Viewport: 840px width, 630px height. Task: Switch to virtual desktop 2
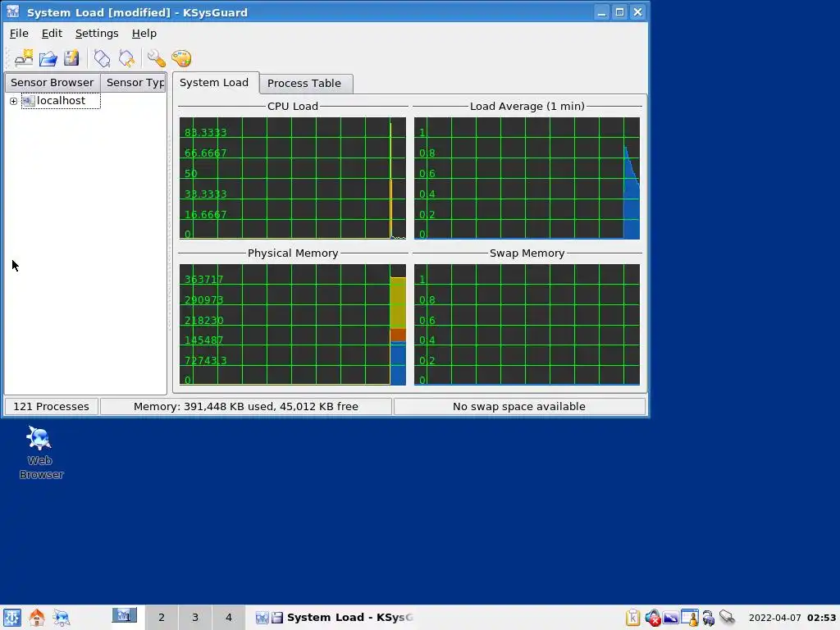pyautogui.click(x=162, y=617)
